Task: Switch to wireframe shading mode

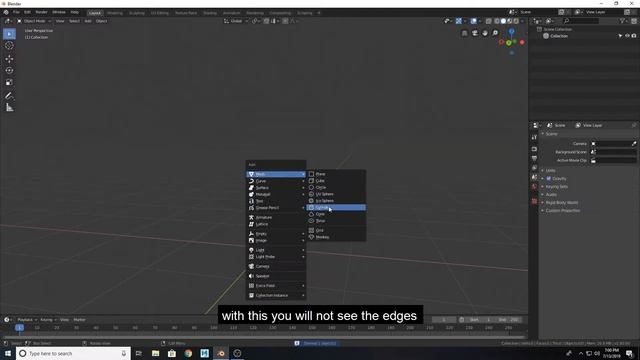Action: (497, 21)
